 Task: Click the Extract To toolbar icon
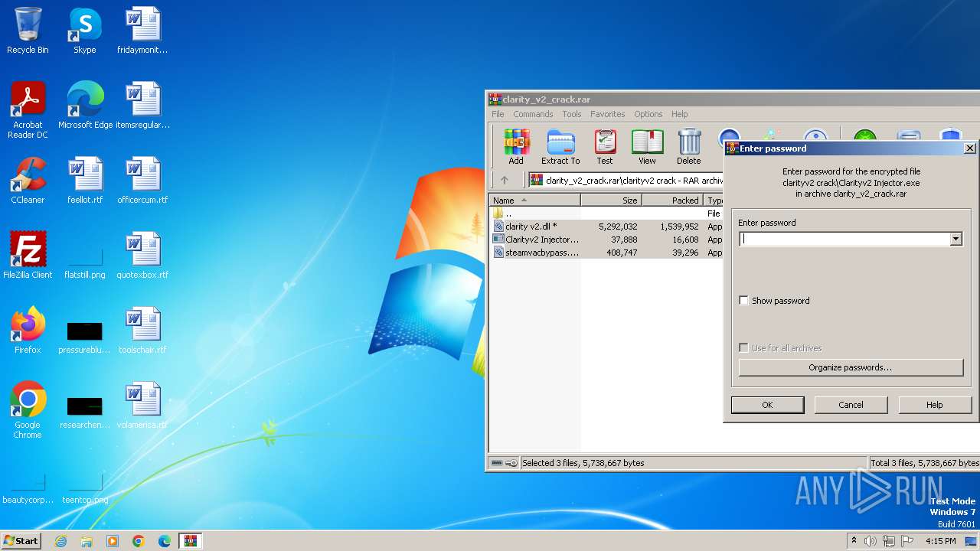tap(560, 146)
